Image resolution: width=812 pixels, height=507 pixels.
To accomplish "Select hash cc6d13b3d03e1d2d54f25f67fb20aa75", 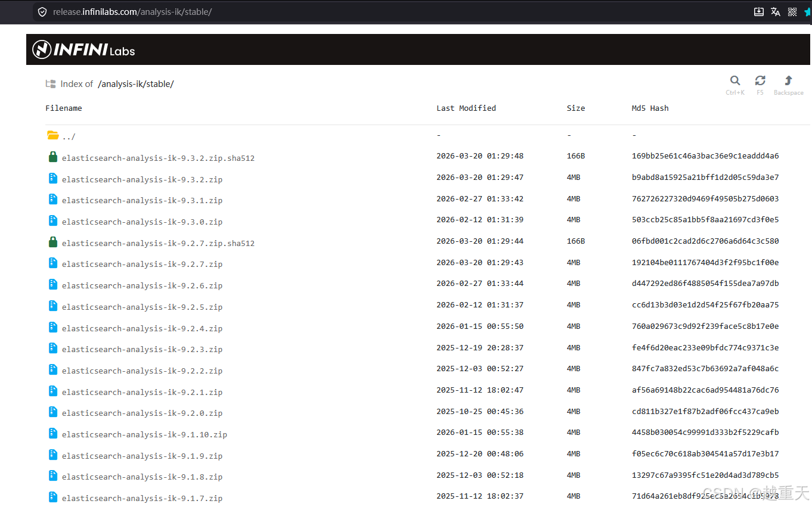I will pos(705,305).
